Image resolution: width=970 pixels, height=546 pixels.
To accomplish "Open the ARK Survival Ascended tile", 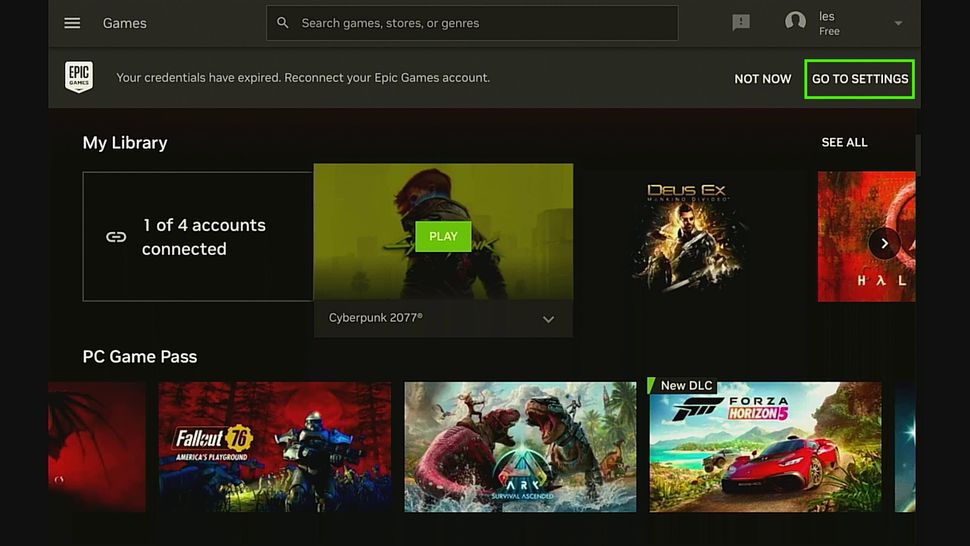I will [520, 446].
